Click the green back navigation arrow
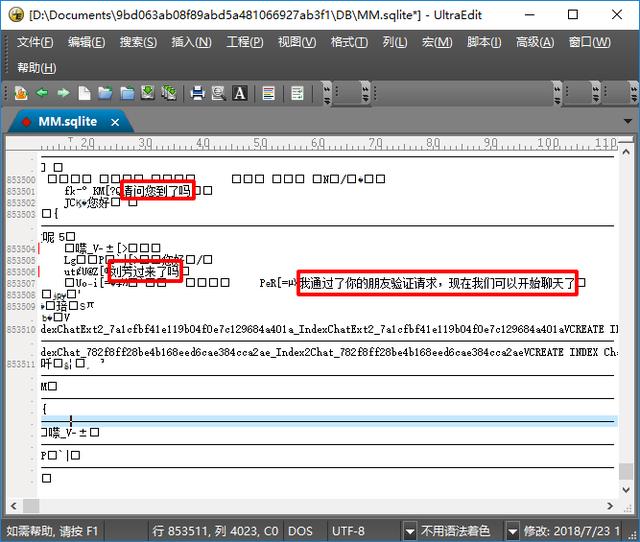640x542 pixels. coord(41,93)
